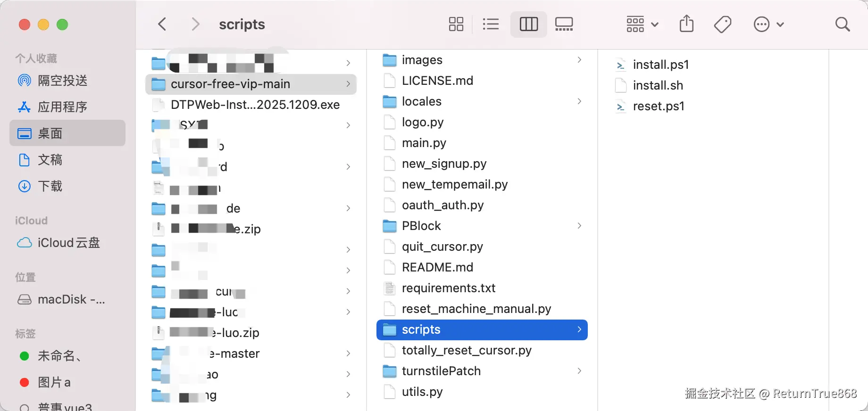Open the turnstilePatch folder

[441, 371]
